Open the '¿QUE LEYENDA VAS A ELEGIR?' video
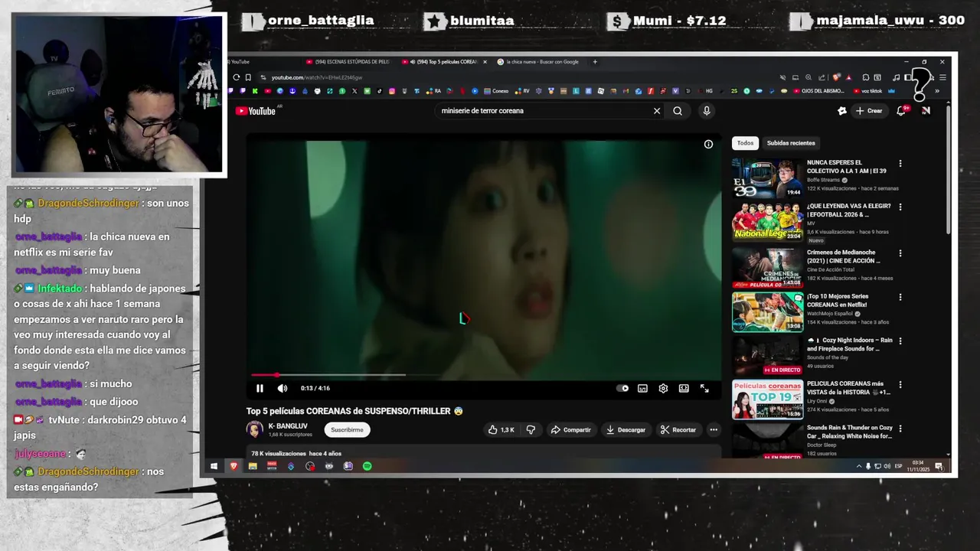 pos(767,223)
